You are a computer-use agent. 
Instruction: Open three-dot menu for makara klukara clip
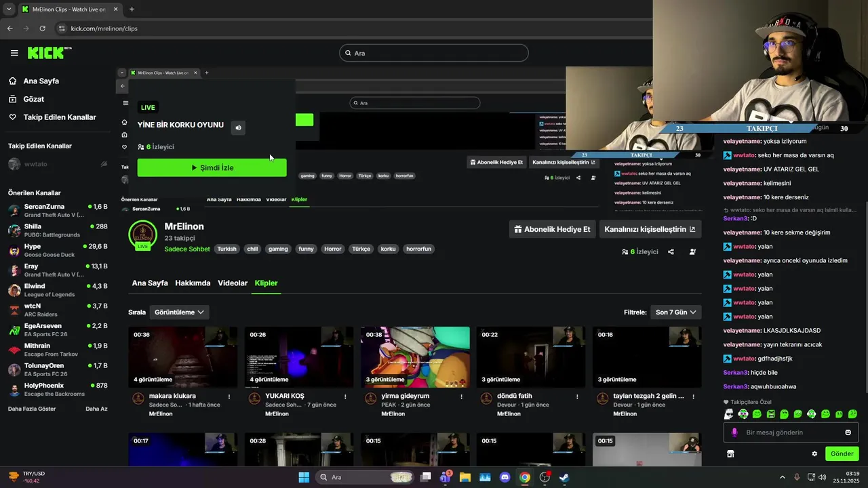(229, 396)
